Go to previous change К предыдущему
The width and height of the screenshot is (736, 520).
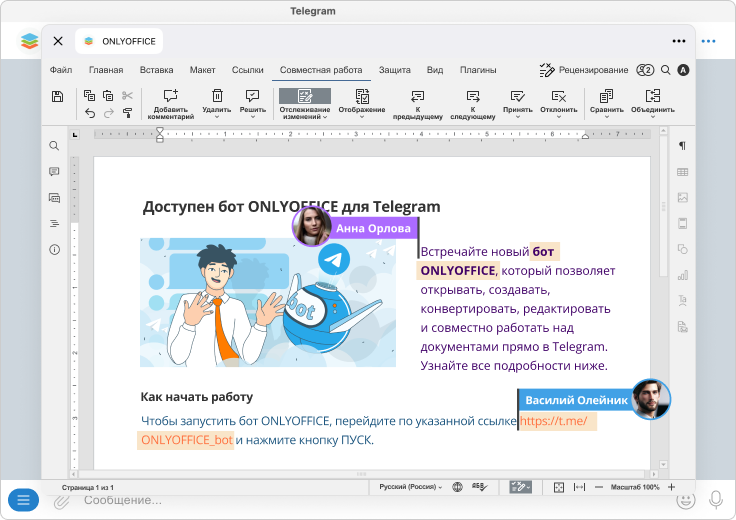[418, 104]
